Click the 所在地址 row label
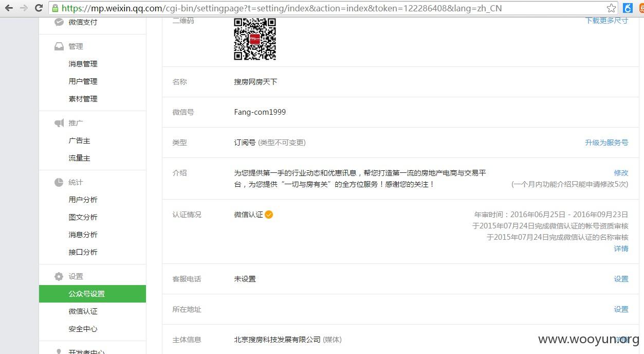This screenshot has width=644, height=354. point(187,309)
